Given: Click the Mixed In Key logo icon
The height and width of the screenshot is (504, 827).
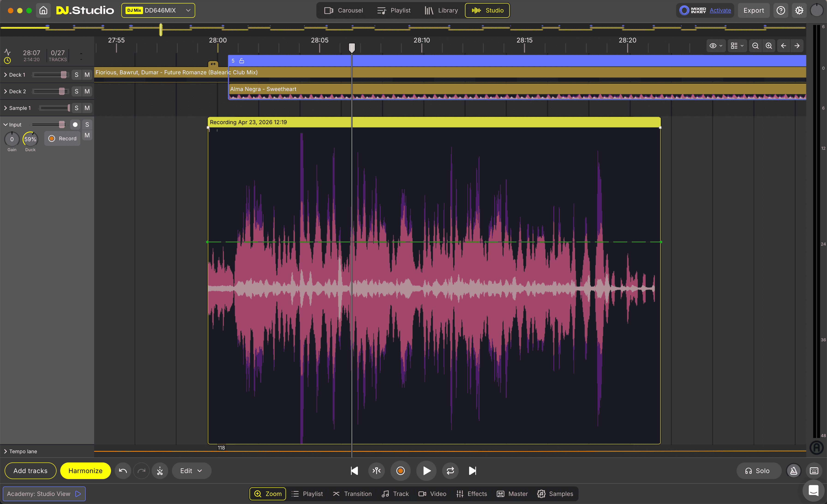Looking at the screenshot, I should (684, 10).
